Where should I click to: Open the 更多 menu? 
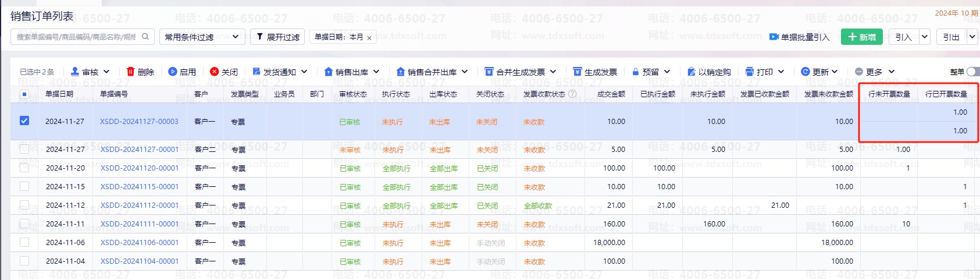click(874, 72)
